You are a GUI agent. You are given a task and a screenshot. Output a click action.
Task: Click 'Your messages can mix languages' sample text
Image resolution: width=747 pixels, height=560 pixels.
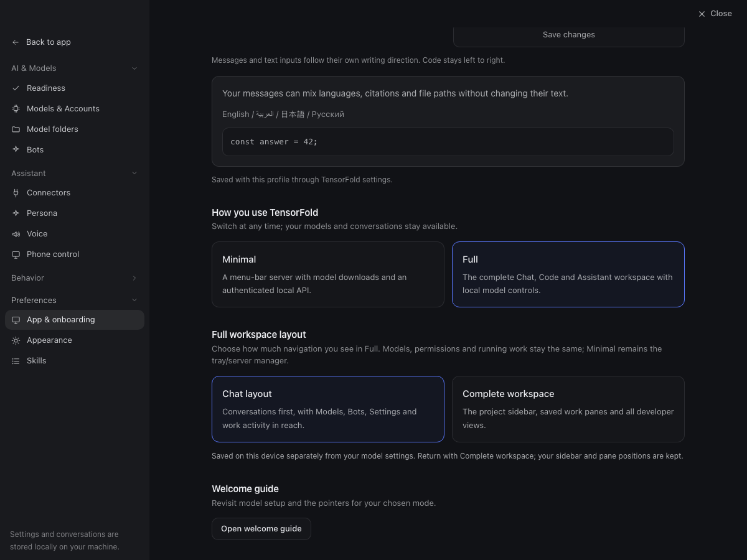click(395, 93)
